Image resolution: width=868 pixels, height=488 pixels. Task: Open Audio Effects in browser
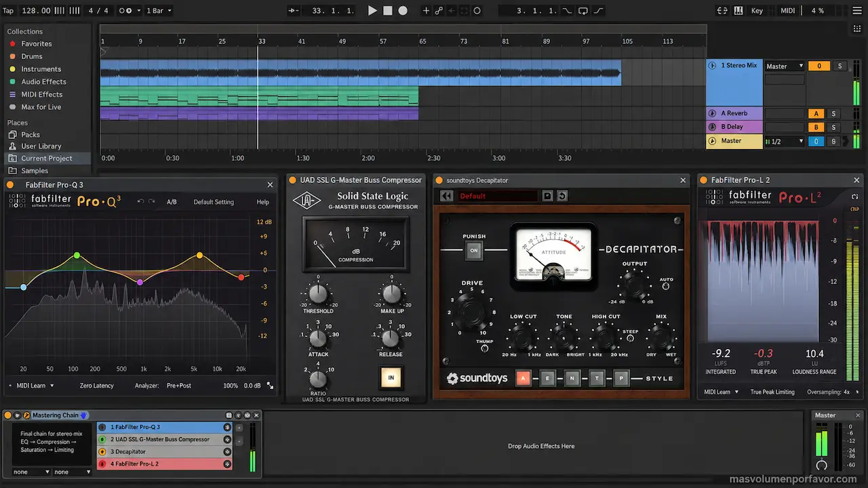(x=43, y=81)
